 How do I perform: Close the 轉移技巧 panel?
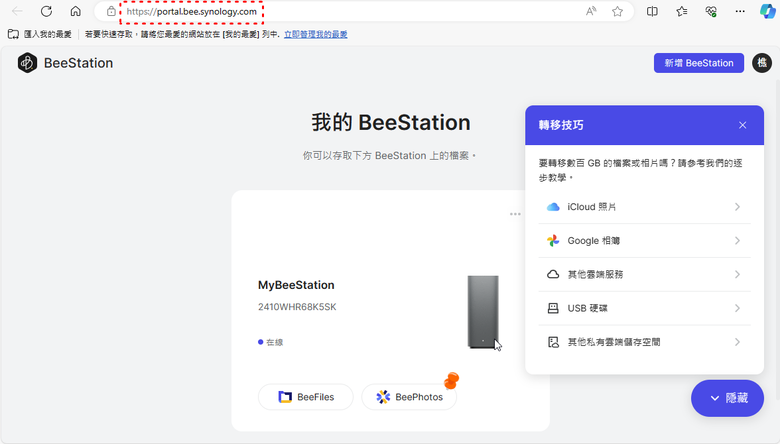coord(742,125)
